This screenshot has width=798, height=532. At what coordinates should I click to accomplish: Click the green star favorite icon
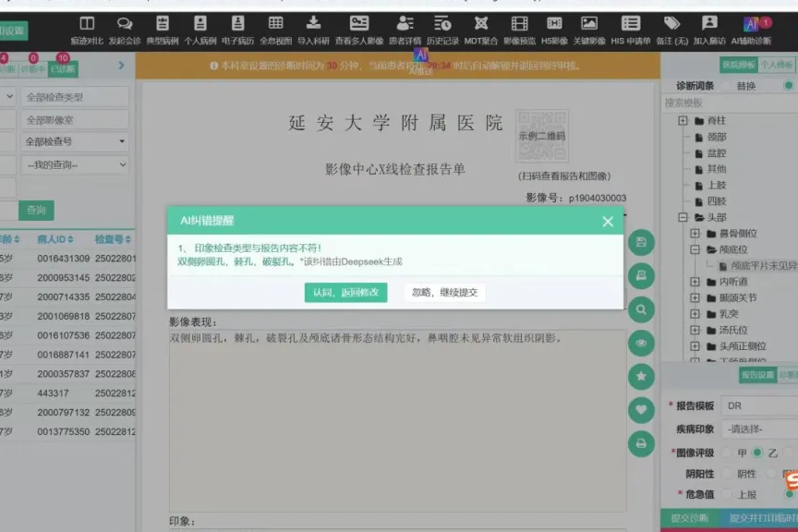point(641,376)
